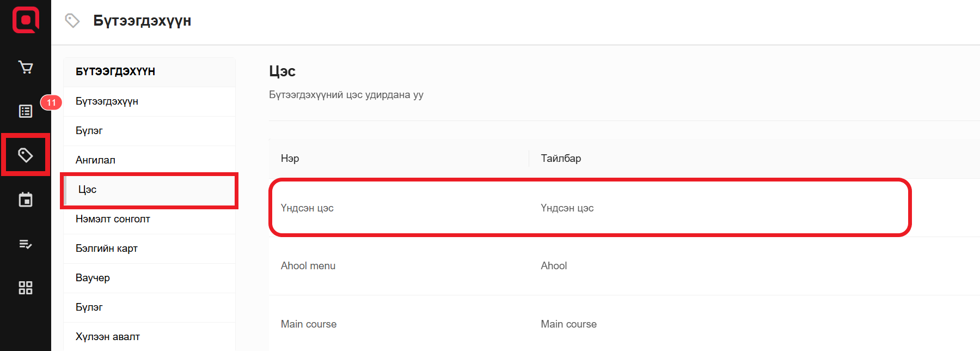The height and width of the screenshot is (351, 980).
Task: Click the red app logo icon
Action: click(x=26, y=20)
